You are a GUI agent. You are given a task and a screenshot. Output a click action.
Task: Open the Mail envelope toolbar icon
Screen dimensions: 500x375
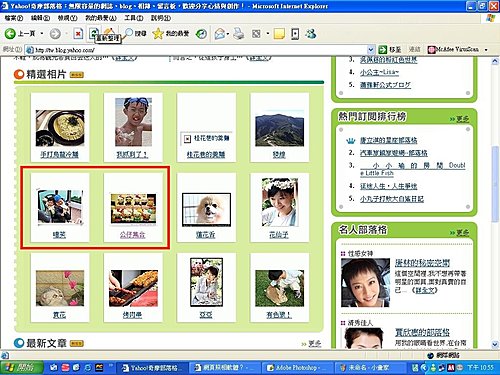(219, 34)
